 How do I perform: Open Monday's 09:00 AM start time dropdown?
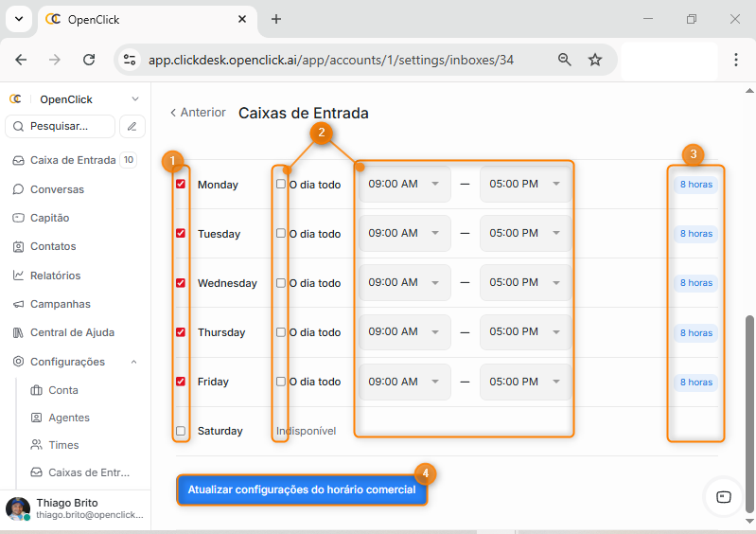tap(404, 184)
